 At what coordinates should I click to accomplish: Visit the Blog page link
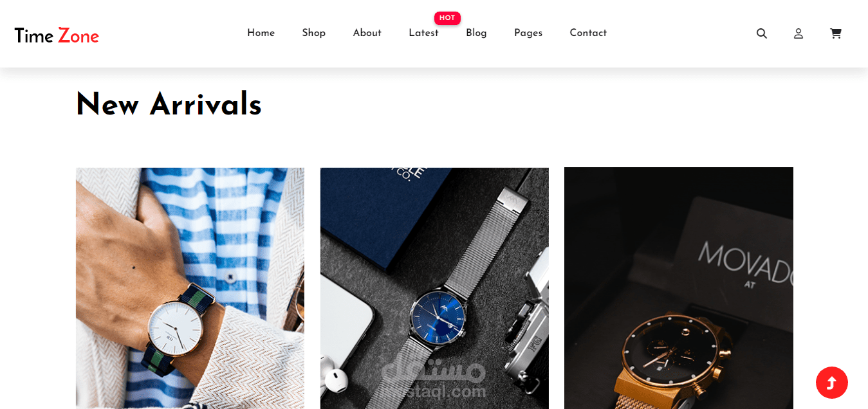pos(476,33)
